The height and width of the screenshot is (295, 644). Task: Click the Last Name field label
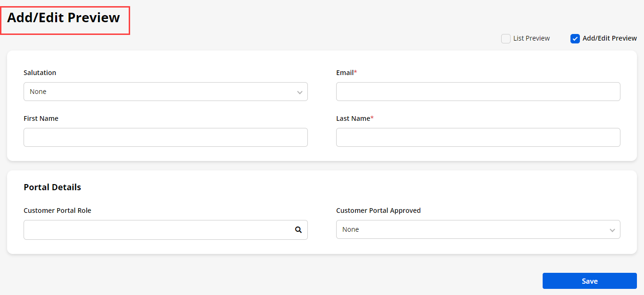pos(353,118)
